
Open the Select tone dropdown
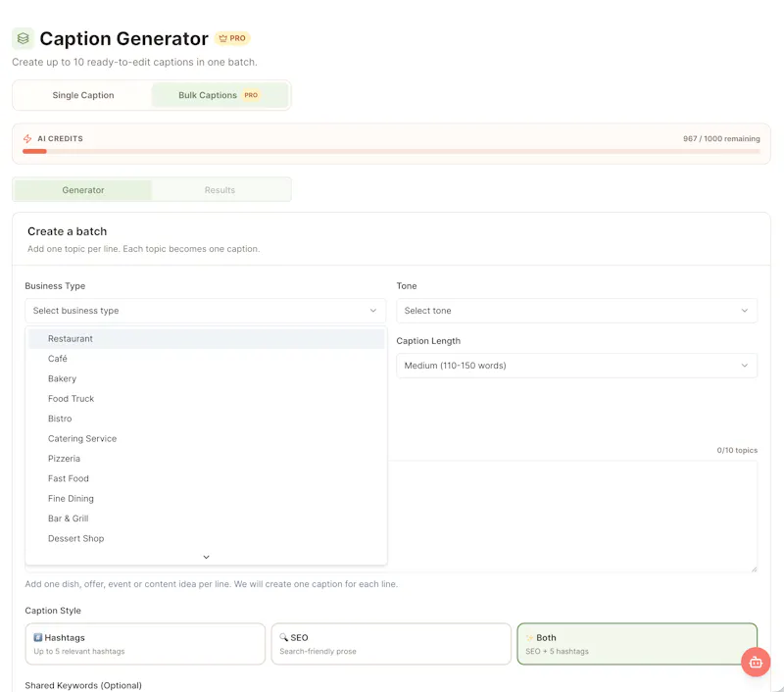pos(576,311)
